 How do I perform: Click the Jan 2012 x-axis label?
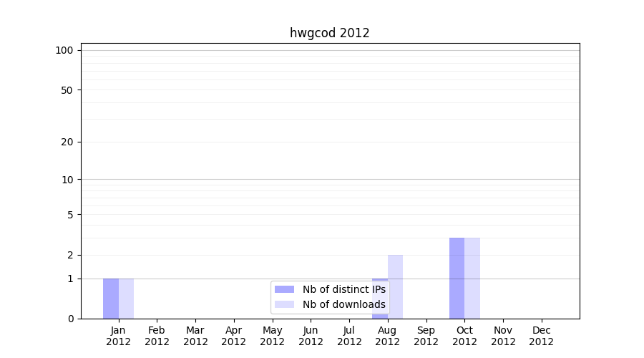pos(118,336)
